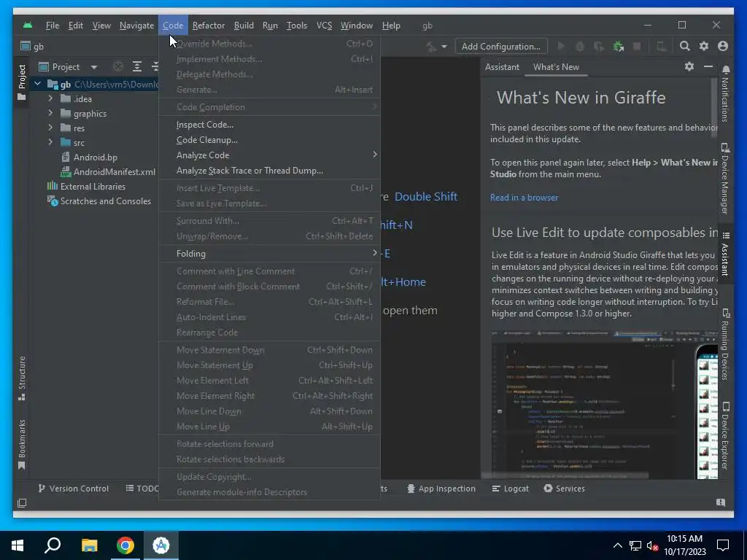Select Inspect Code menu entry
The image size is (747, 560).
coord(269,125)
